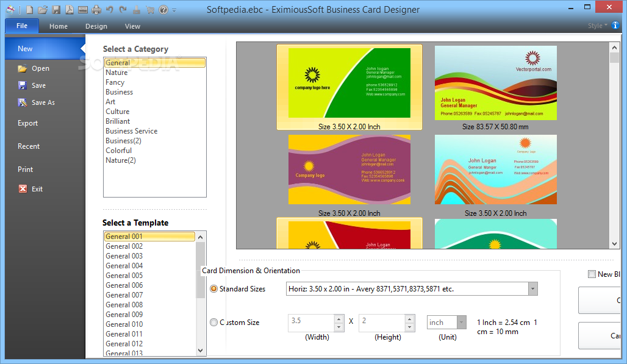Open the Recent files page
This screenshot has height=364, width=627.
pyautogui.click(x=29, y=146)
